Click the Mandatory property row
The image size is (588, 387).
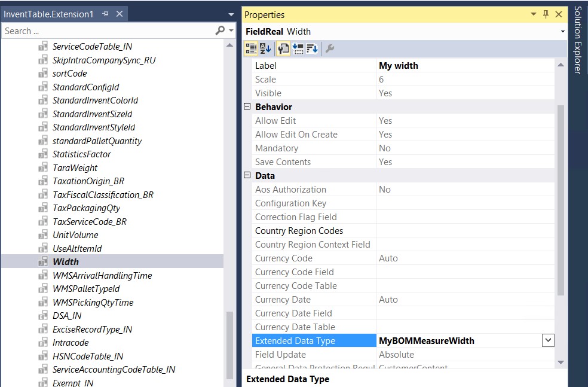[403, 148]
